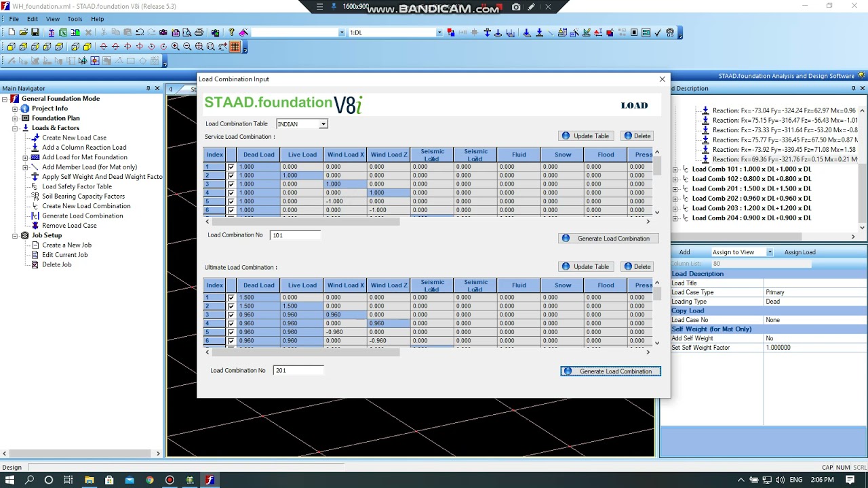Click the Zoom In magnifier icon
The image size is (868, 488).
click(176, 47)
